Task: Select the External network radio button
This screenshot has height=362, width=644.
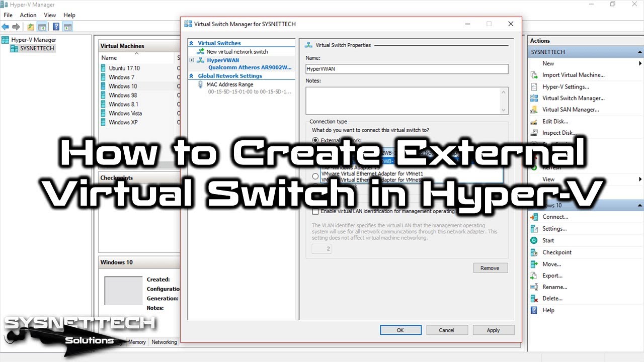Action: (315, 140)
